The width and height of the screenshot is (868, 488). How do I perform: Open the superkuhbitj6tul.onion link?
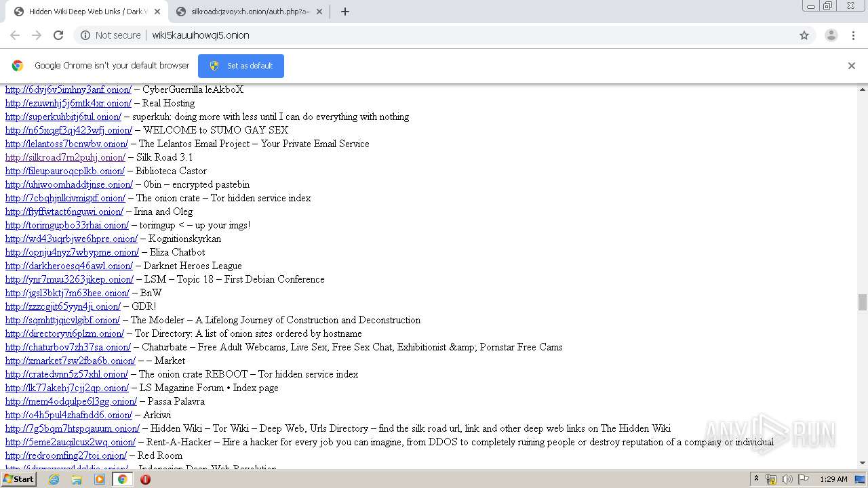click(x=63, y=117)
